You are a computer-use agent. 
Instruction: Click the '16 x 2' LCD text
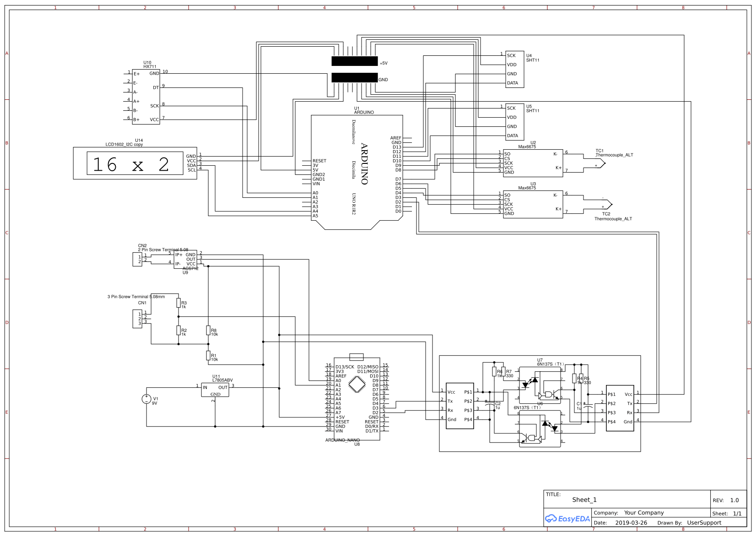point(131,164)
